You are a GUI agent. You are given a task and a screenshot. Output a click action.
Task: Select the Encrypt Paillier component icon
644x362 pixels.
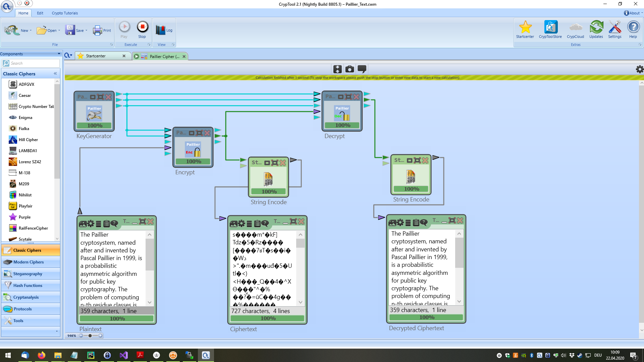click(193, 149)
